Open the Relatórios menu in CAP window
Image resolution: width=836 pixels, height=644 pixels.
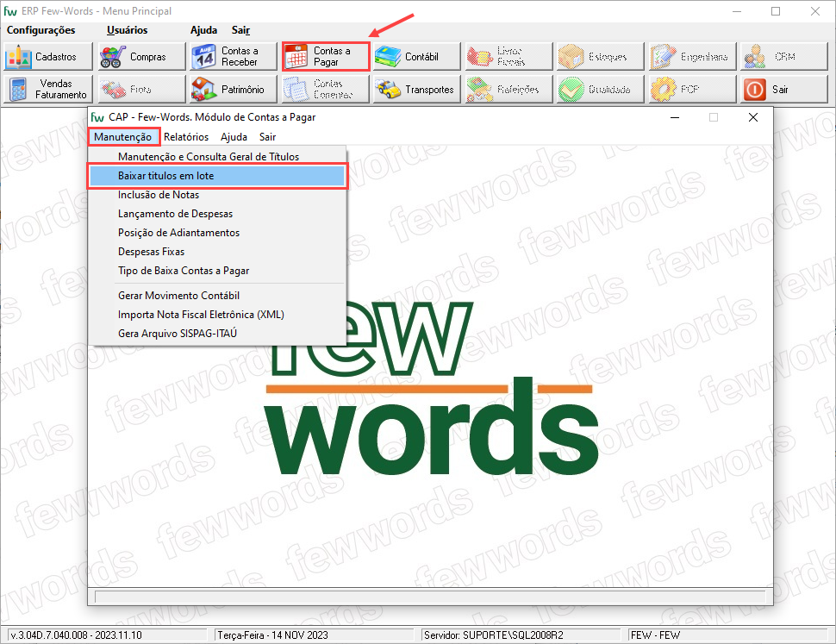pyautogui.click(x=186, y=137)
